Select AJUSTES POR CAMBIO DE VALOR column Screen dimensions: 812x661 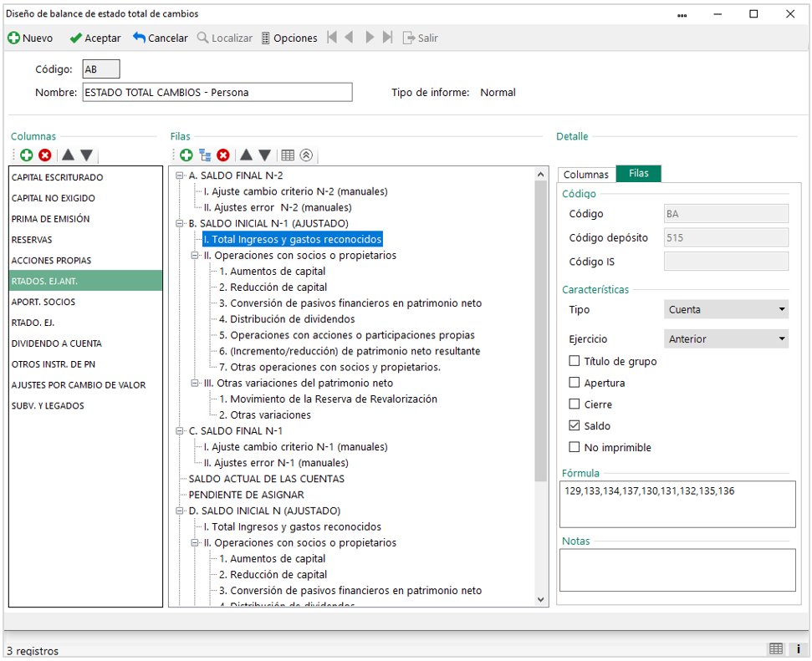pyautogui.click(x=86, y=385)
